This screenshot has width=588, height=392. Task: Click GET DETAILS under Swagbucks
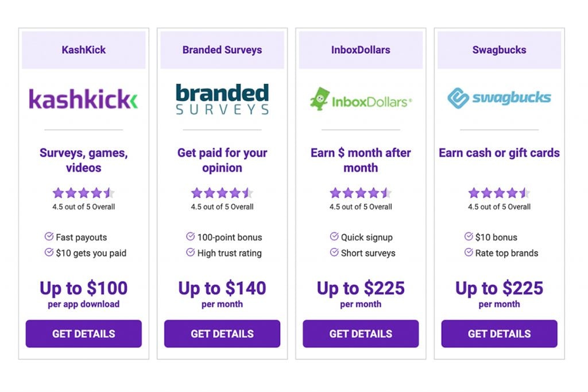coord(499,333)
